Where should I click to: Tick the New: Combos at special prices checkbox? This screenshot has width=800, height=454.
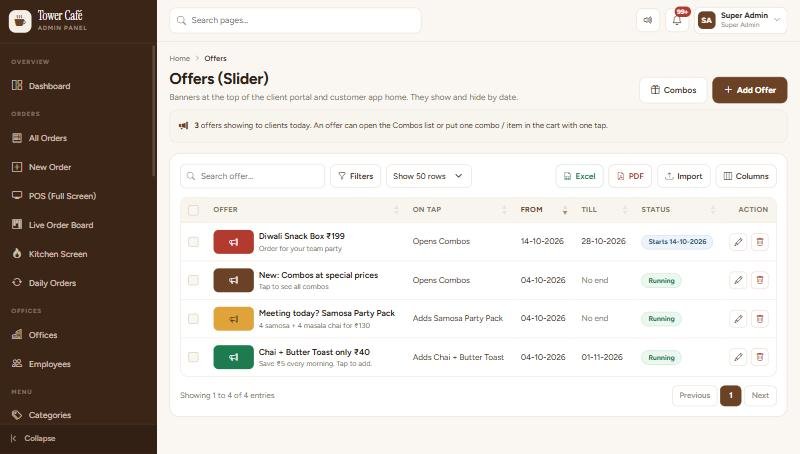tap(193, 280)
